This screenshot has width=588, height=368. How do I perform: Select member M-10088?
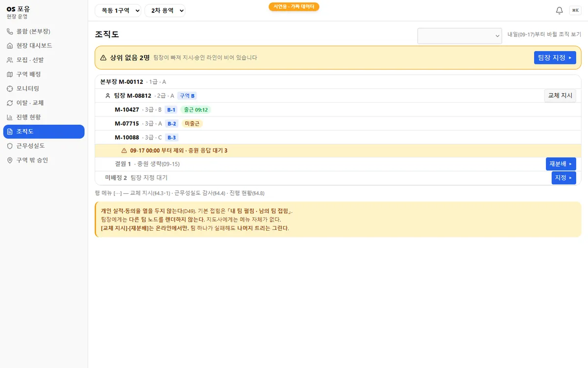(338, 137)
